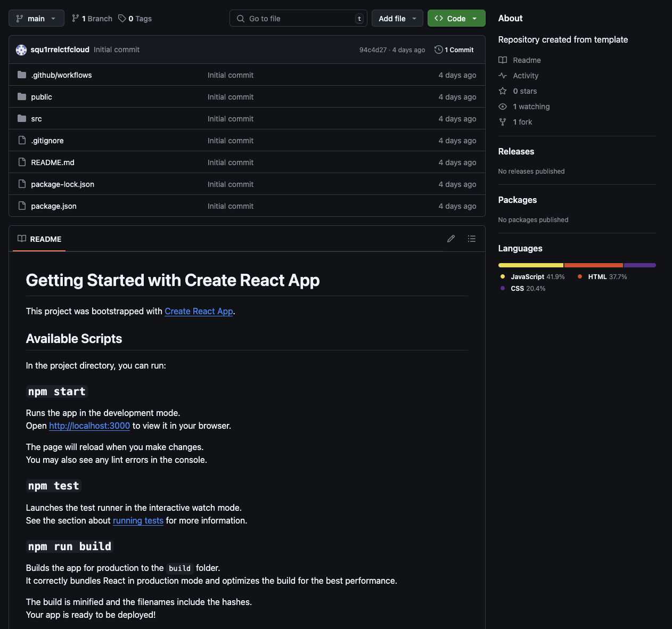This screenshot has width=672, height=629.
Task: Follow the Create React App link
Action: pos(199,311)
